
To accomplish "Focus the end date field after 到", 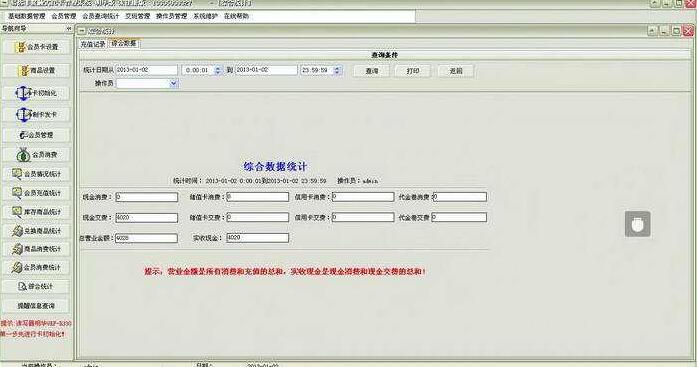I will tap(266, 70).
